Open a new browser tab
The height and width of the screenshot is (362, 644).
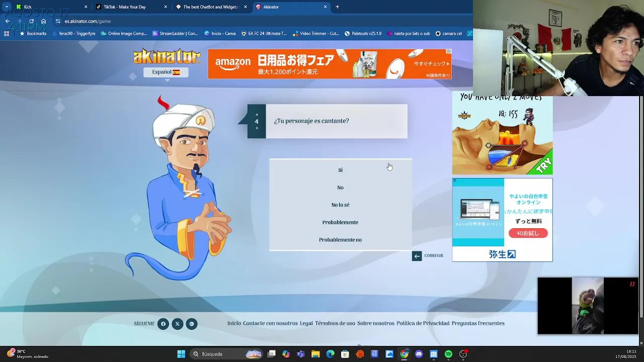point(337,7)
